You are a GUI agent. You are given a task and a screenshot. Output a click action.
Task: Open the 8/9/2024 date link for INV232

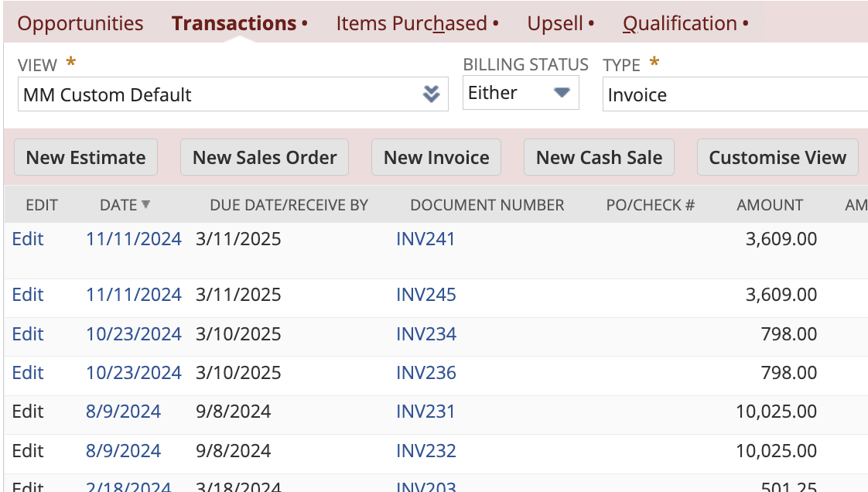coord(123,451)
